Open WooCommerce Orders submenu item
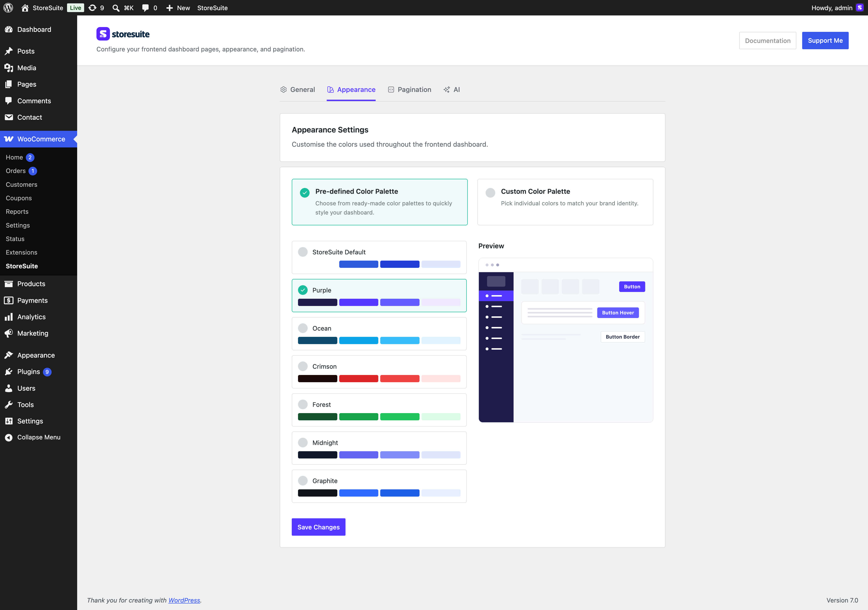 pyautogui.click(x=15, y=171)
